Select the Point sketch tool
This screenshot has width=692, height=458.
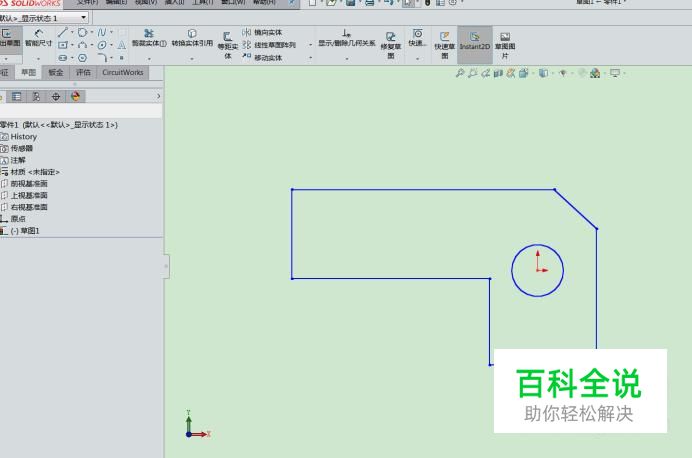pos(121,58)
